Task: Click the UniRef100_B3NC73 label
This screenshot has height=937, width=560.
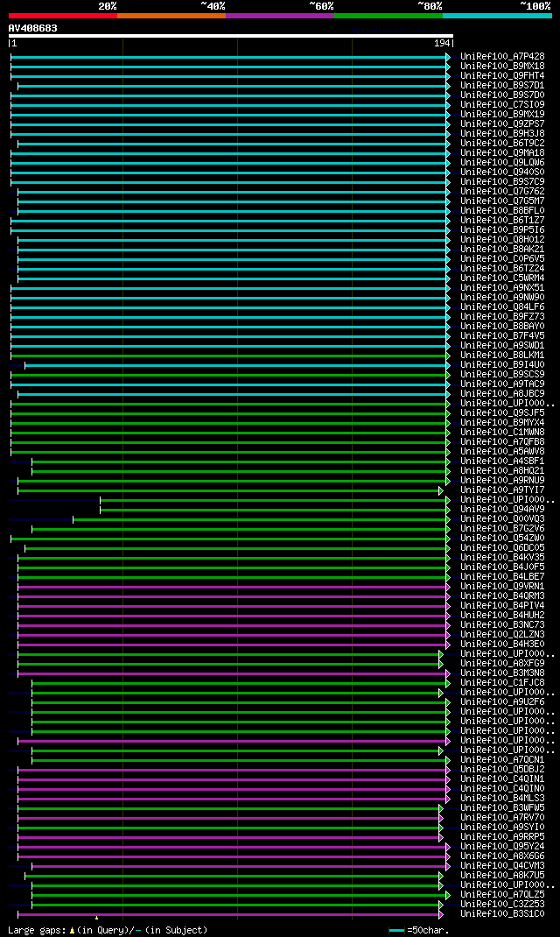Action: click(x=502, y=625)
